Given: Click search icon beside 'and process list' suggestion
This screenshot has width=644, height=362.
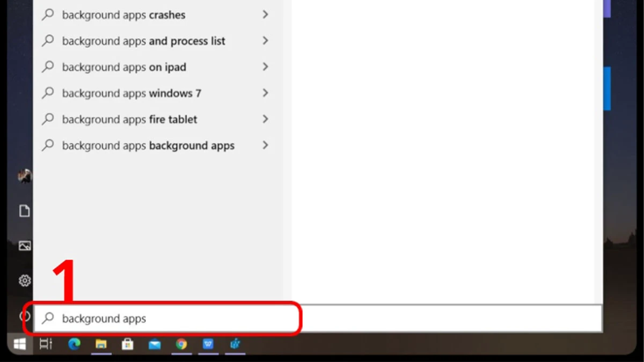Looking at the screenshot, I should click(x=48, y=40).
